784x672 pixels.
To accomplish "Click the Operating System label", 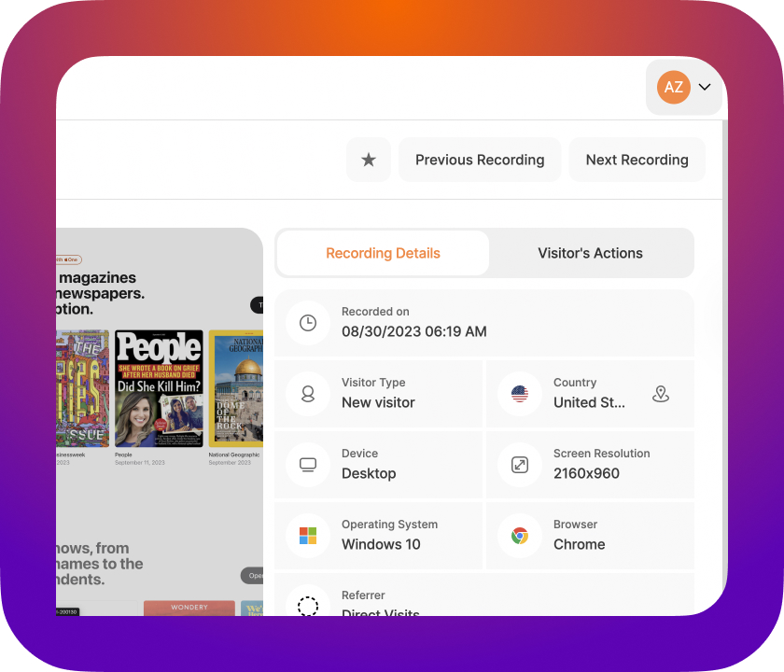I will pos(389,525).
